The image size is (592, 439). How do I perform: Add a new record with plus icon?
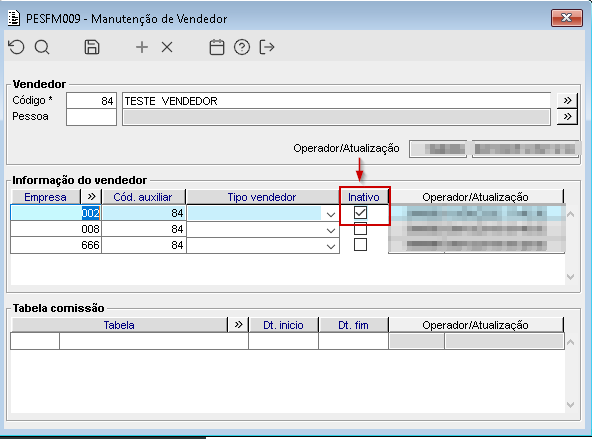[142, 48]
